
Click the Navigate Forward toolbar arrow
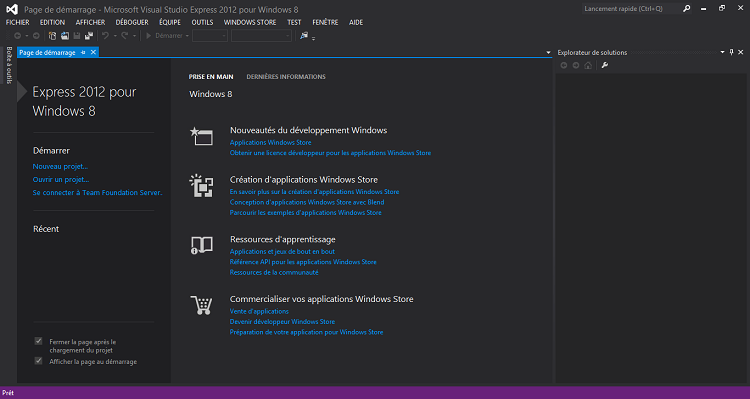pyautogui.click(x=36, y=36)
